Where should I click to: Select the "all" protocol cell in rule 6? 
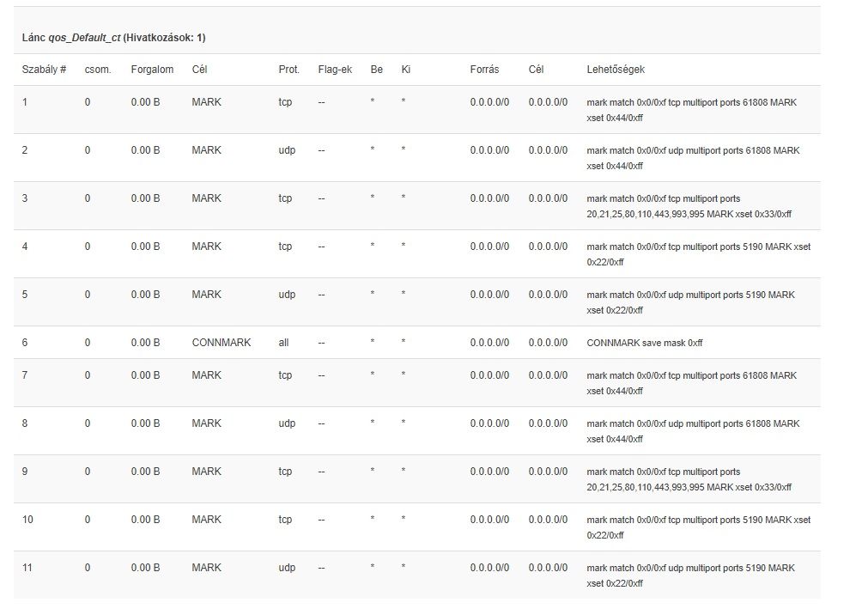[x=283, y=343]
